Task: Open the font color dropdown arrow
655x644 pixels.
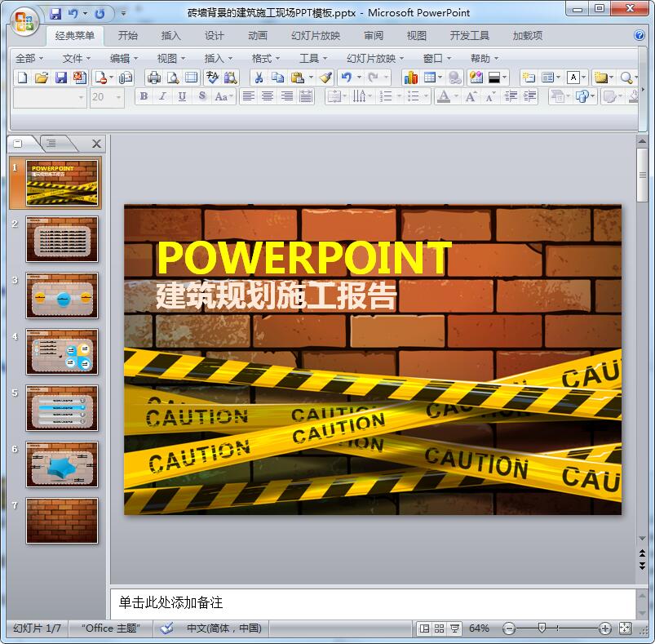Action: 456,97
